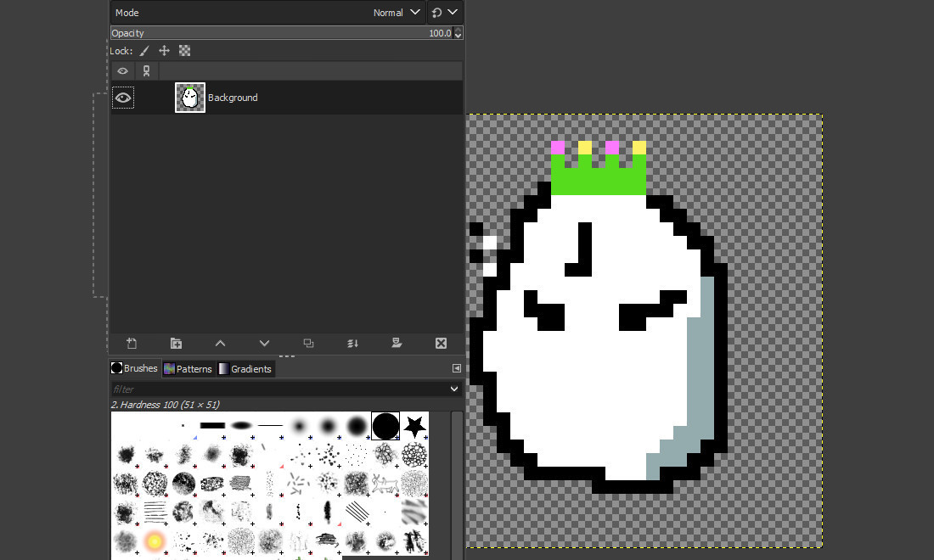The width and height of the screenshot is (934, 560).
Task: Toggle lock position and size
Action: point(165,51)
